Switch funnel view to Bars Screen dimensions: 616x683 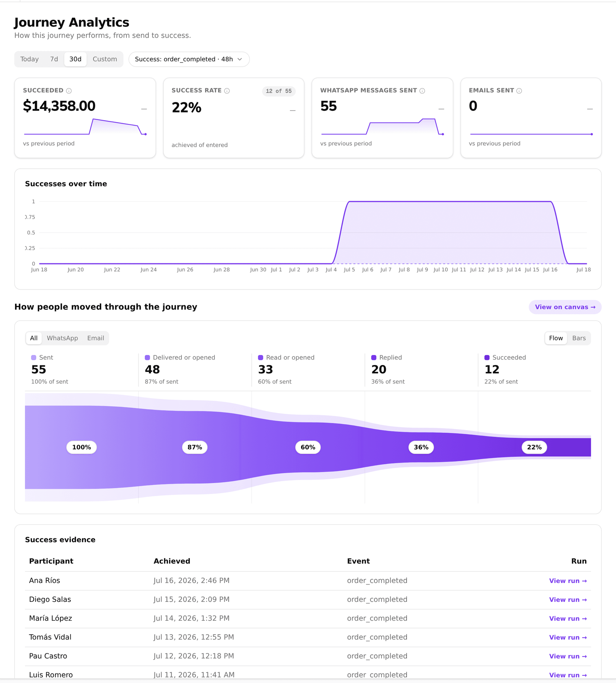pos(579,338)
